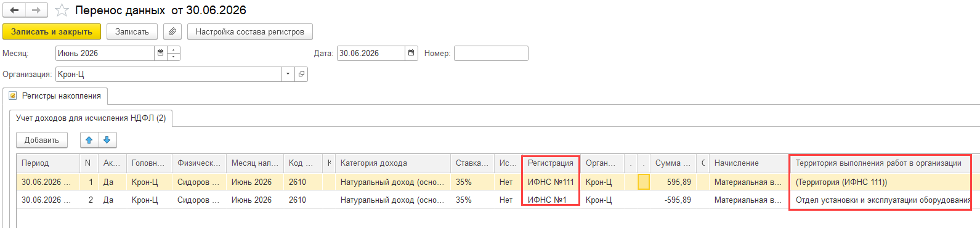Select row 2 Нет cell
Image resolution: width=980 pixels, height=228 pixels.
click(508, 200)
